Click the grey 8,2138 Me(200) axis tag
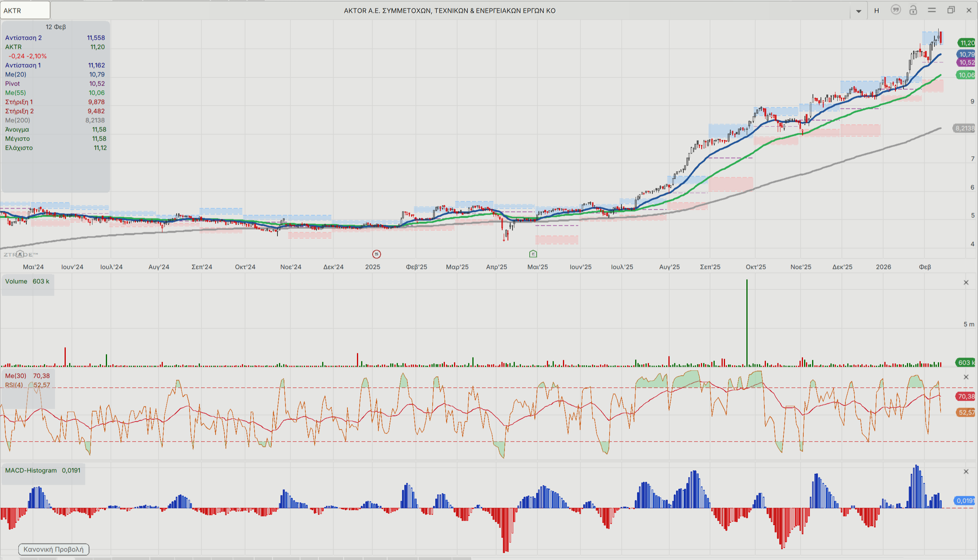 coord(964,128)
